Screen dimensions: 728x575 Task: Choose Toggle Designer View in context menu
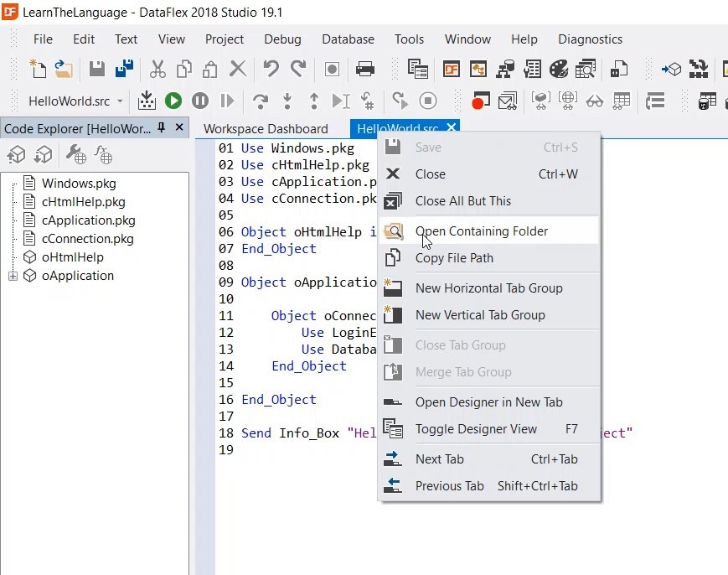pos(476,429)
